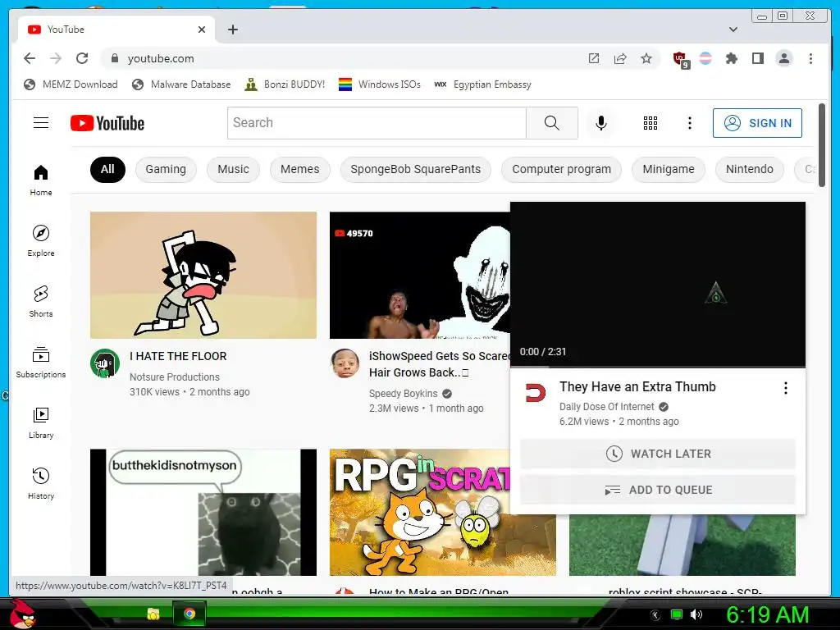The width and height of the screenshot is (840, 630).
Task: Open video options for They Have an Extra Thumb
Action: coord(785,388)
